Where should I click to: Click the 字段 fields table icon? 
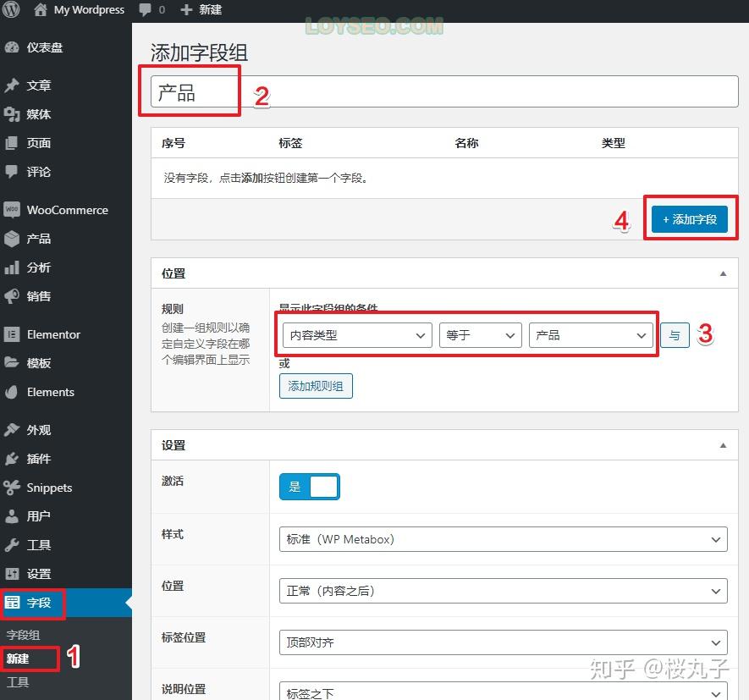[12, 603]
